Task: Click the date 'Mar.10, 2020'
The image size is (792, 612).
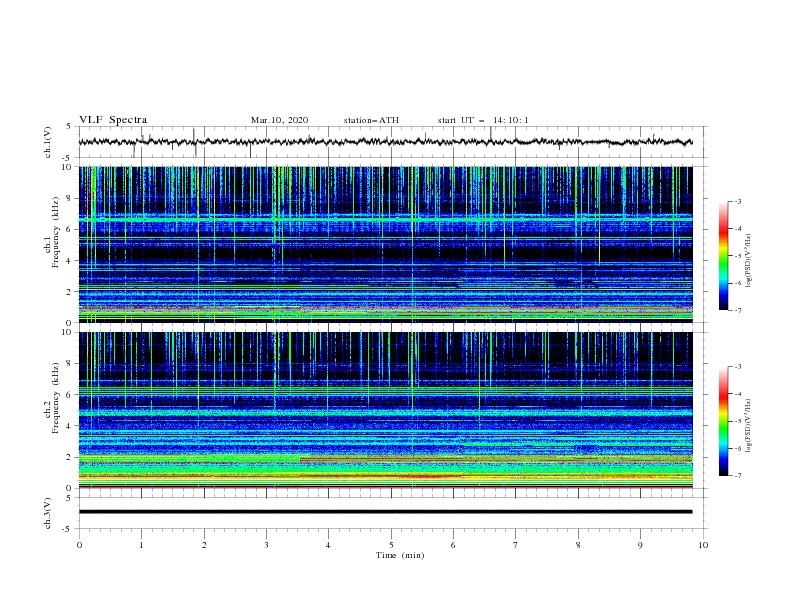Action: tap(279, 120)
